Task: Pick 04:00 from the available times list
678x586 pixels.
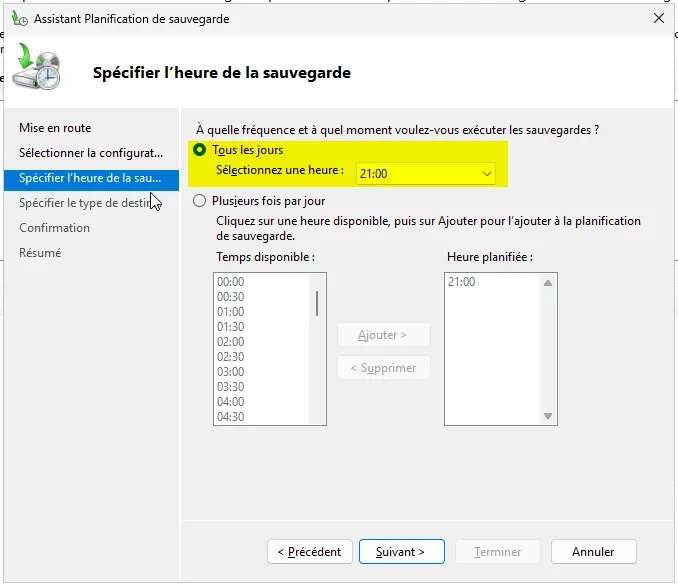Action: [231, 402]
